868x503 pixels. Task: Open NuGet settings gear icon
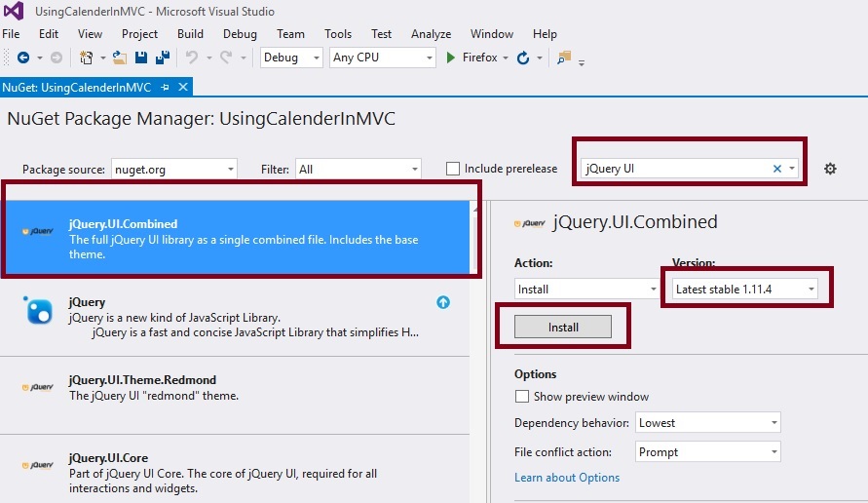[830, 169]
